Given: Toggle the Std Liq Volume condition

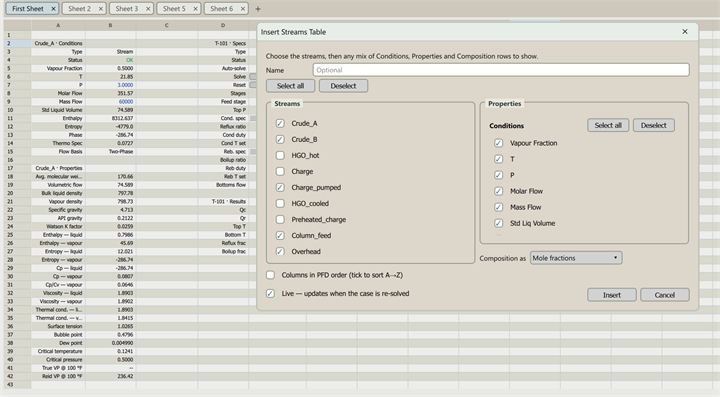Looking at the screenshot, I should click(499, 223).
